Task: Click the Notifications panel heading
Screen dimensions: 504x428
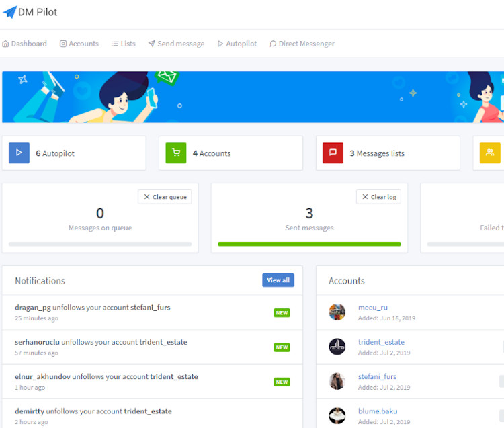Action: tap(40, 281)
